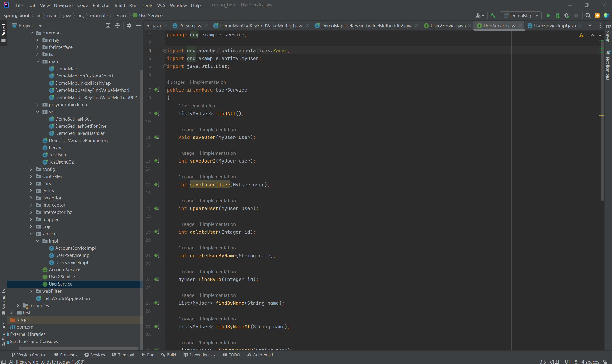
Task: Open the DemoMap run configuration dropdown
Action: (x=521, y=16)
